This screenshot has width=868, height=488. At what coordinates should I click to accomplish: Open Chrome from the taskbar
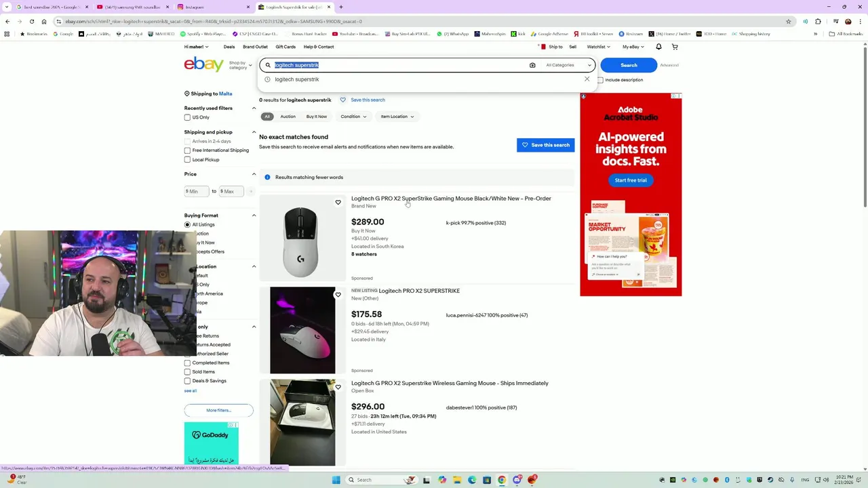pyautogui.click(x=502, y=480)
